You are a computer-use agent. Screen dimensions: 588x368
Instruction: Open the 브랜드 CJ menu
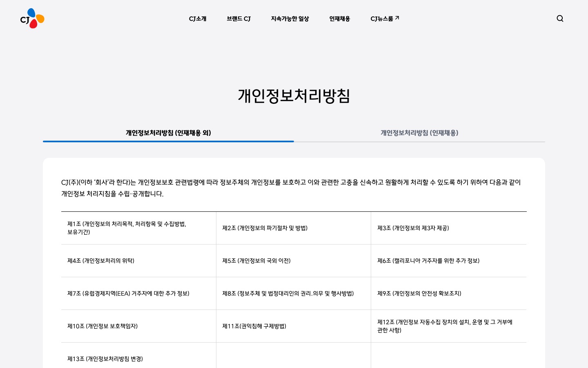click(239, 19)
